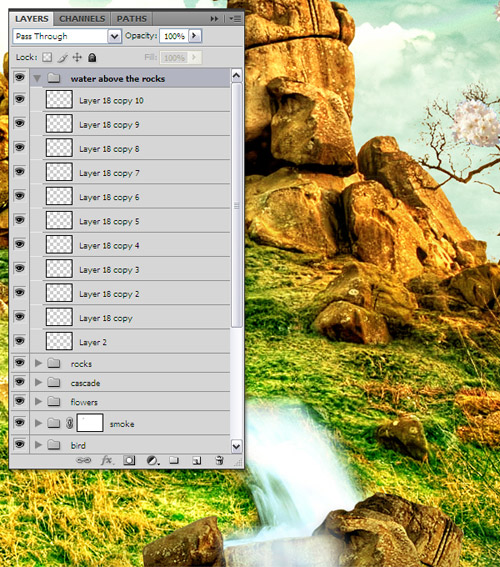
Task: Hide the smoke group
Action: (20, 422)
